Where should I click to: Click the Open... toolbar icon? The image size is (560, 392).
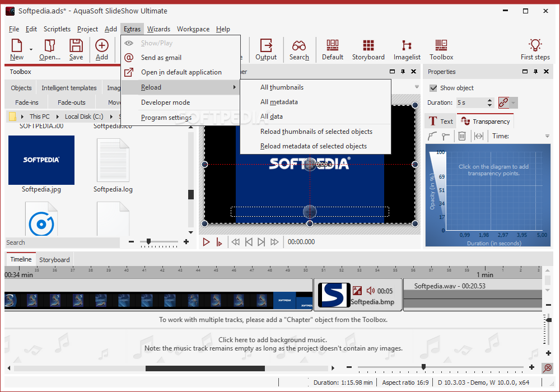click(50, 49)
